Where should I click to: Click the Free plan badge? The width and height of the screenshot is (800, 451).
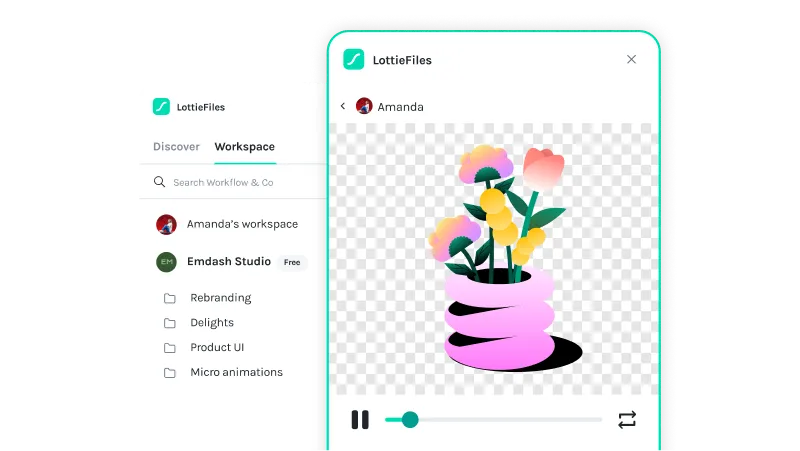click(292, 262)
